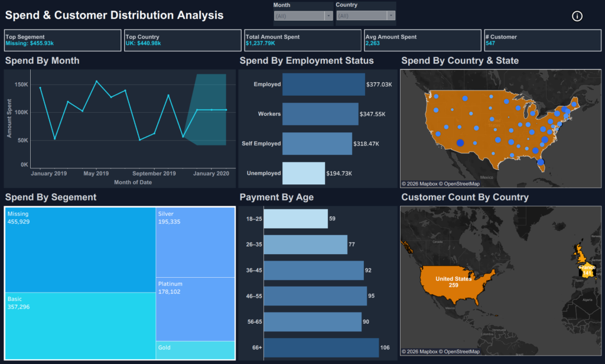The image size is (605, 364).
Task: Click the $347.55K value label
Action: [372, 114]
